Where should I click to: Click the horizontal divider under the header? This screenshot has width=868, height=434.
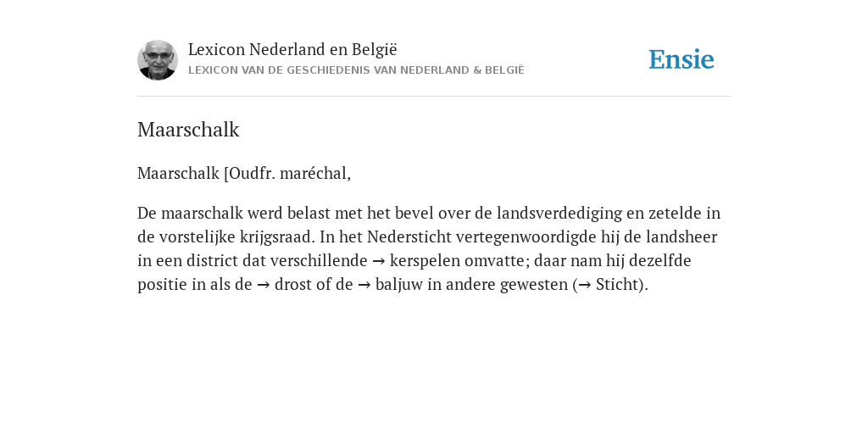pos(434,97)
